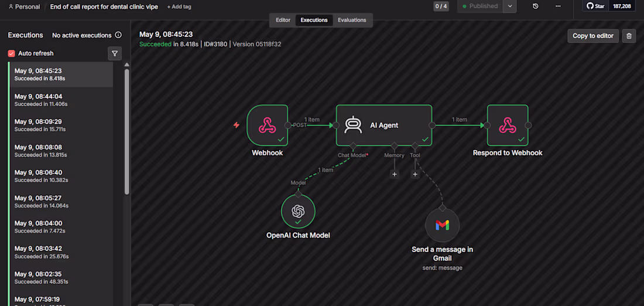Click the Add tag link
This screenshot has width=644, height=306.
[179, 6]
